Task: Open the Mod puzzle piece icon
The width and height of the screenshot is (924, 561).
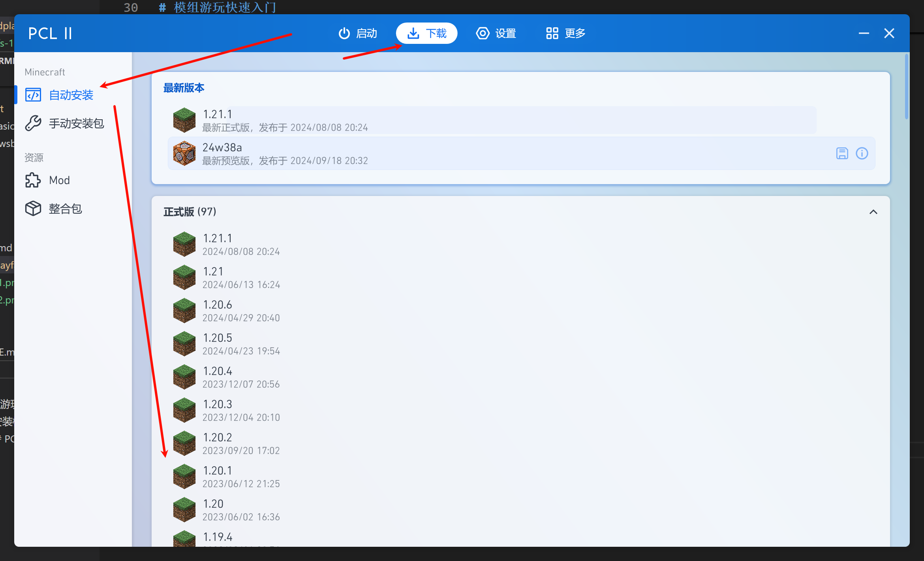Action: (33, 180)
